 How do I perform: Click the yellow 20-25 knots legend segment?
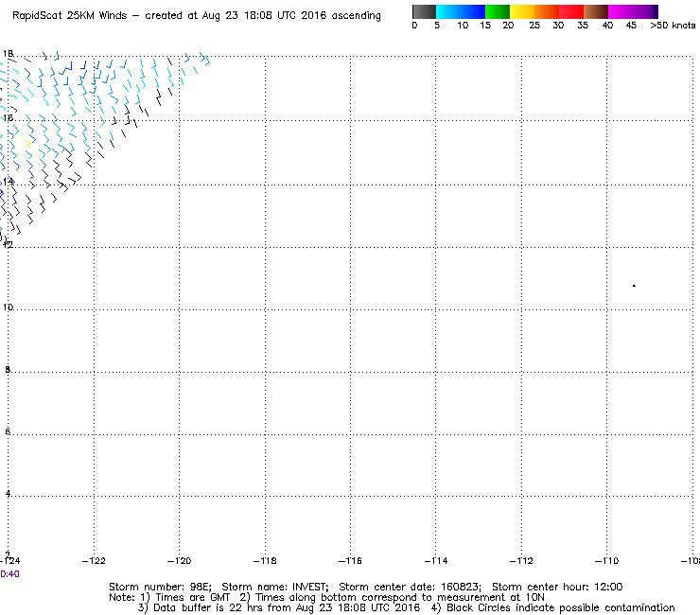[522, 11]
